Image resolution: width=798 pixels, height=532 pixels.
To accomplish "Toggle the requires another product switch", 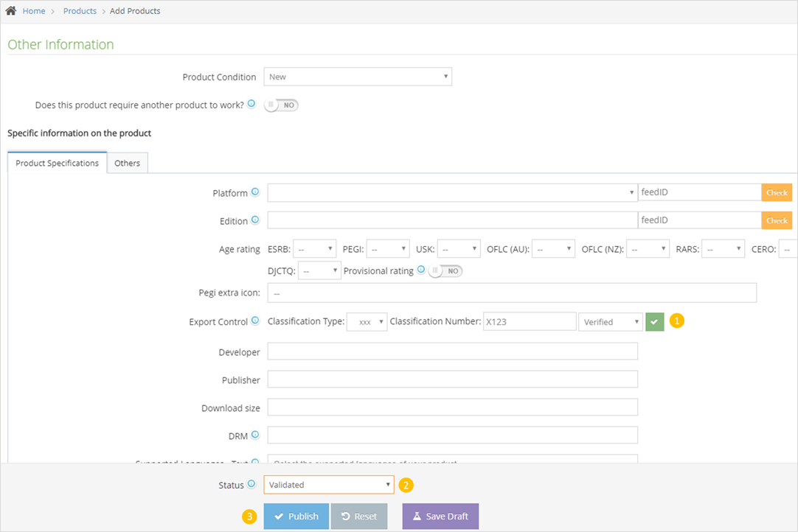I will coord(282,105).
